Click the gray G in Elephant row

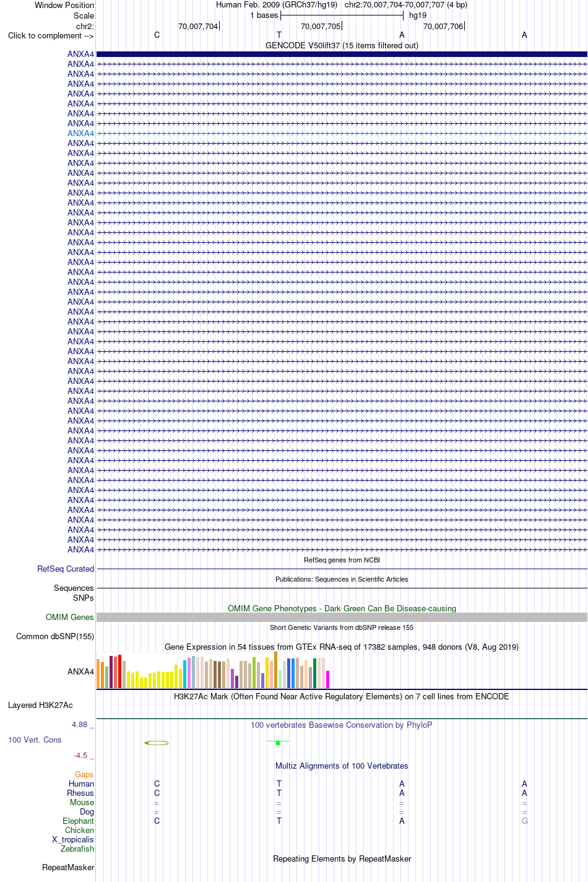(x=525, y=821)
